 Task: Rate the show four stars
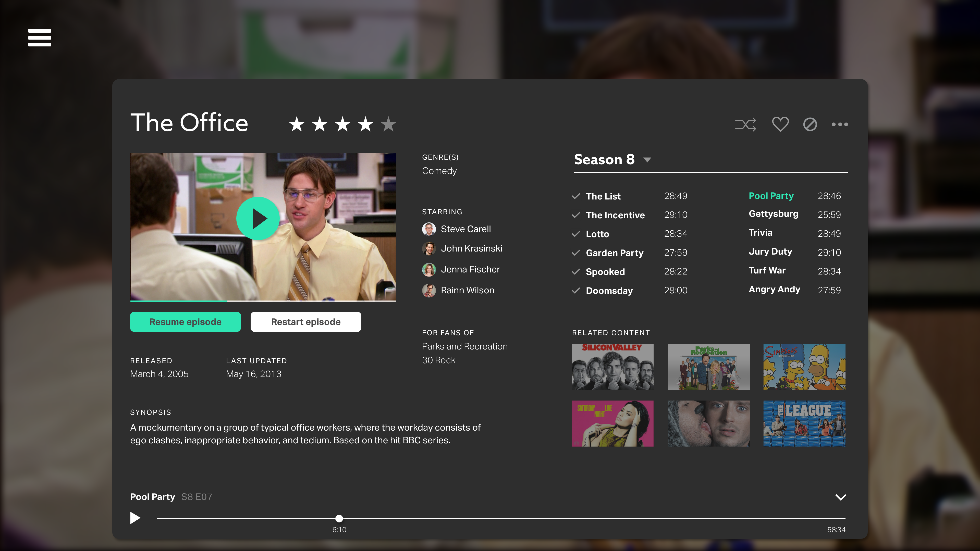[x=366, y=124]
